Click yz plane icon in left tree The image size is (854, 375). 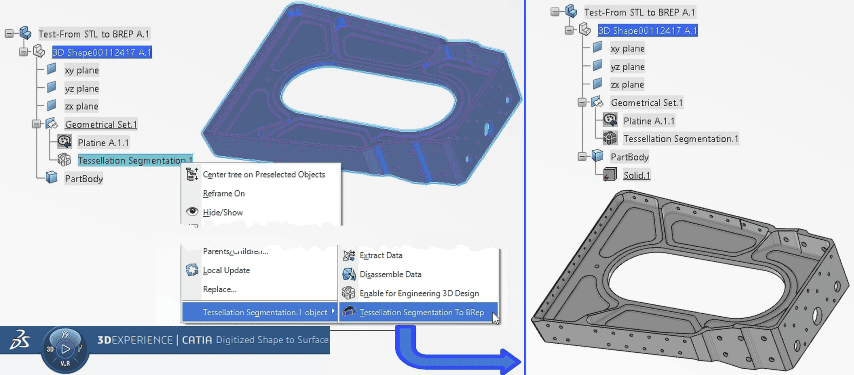(x=51, y=88)
